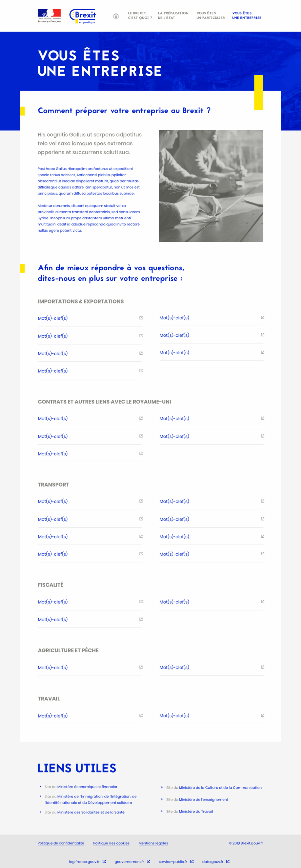
Task: Select 'Vous êtes un particulier' menu item
Action: point(210,15)
